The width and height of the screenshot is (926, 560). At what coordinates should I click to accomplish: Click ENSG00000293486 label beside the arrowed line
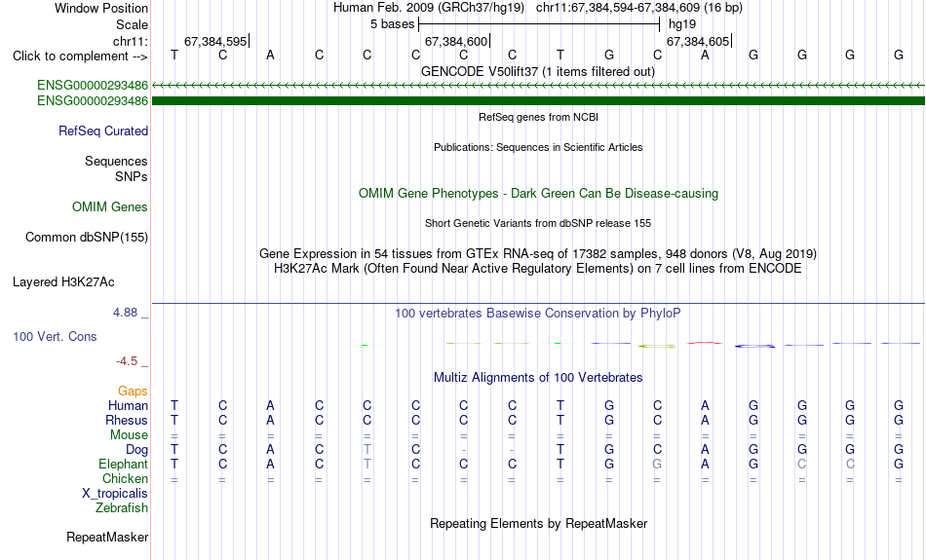click(93, 86)
